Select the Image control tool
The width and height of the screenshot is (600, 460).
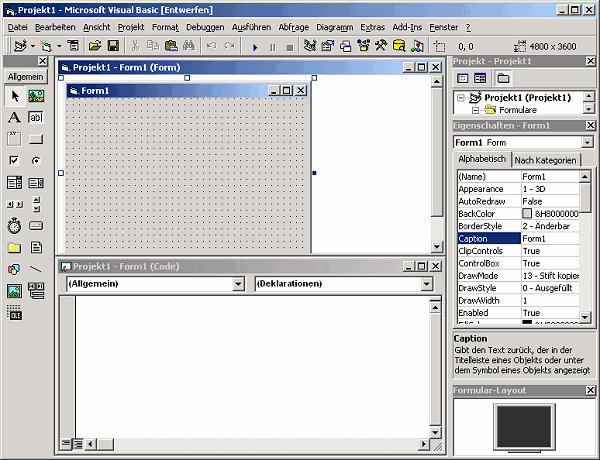(15, 291)
